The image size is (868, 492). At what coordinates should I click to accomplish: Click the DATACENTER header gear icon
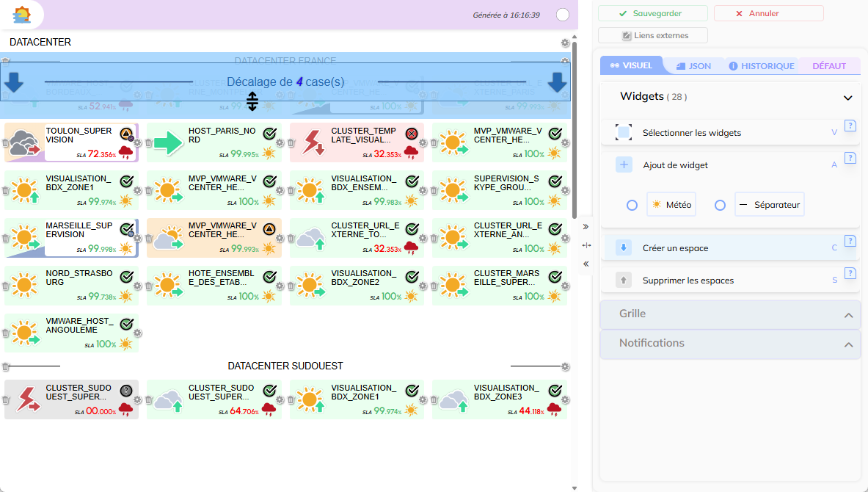[565, 43]
